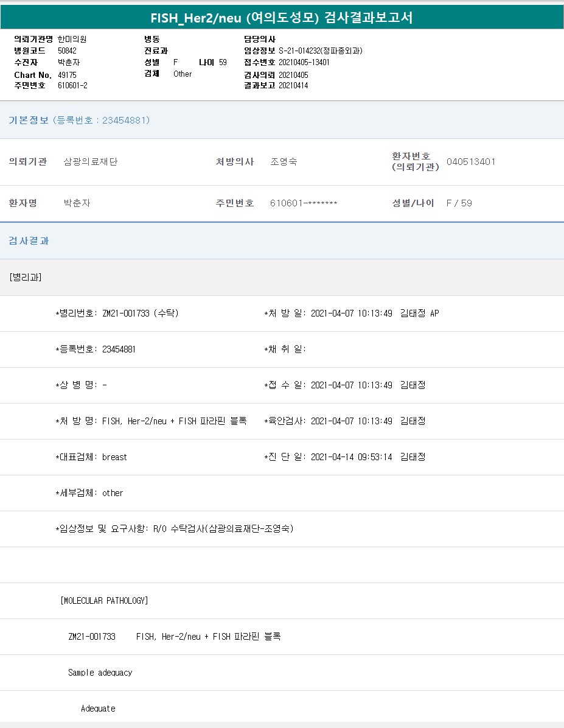Select hospital name value '한미의원'
Image resolution: width=564 pixels, height=728 pixels.
tap(72, 39)
